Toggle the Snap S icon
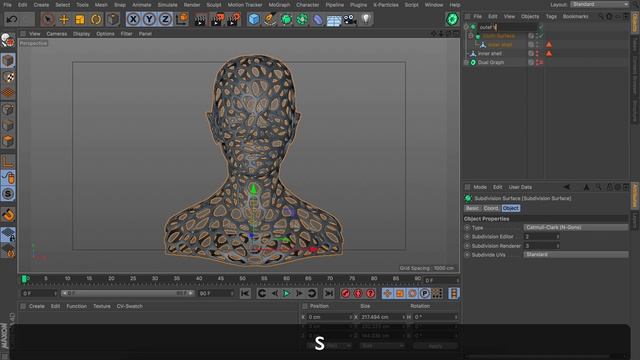The height and width of the screenshot is (360, 640). 8,194
